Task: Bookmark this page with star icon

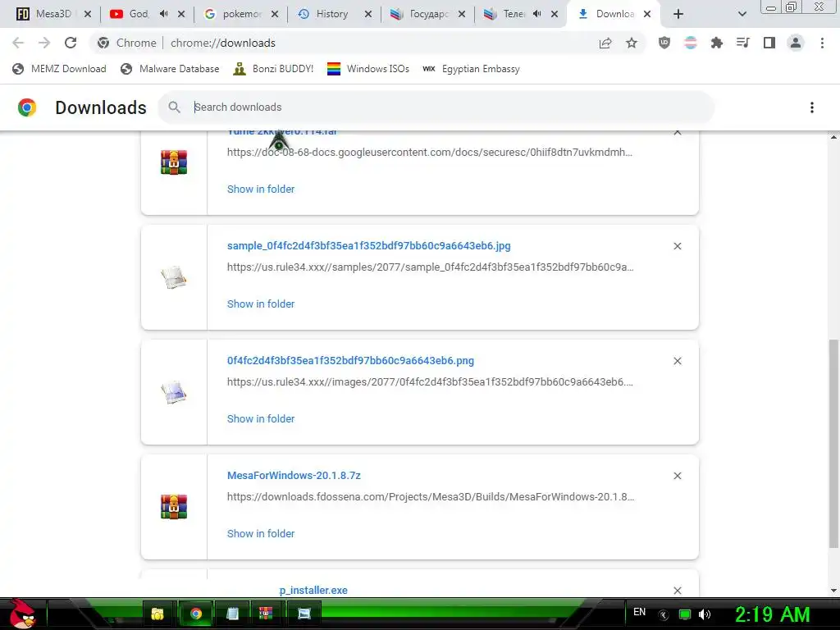Action: (632, 43)
